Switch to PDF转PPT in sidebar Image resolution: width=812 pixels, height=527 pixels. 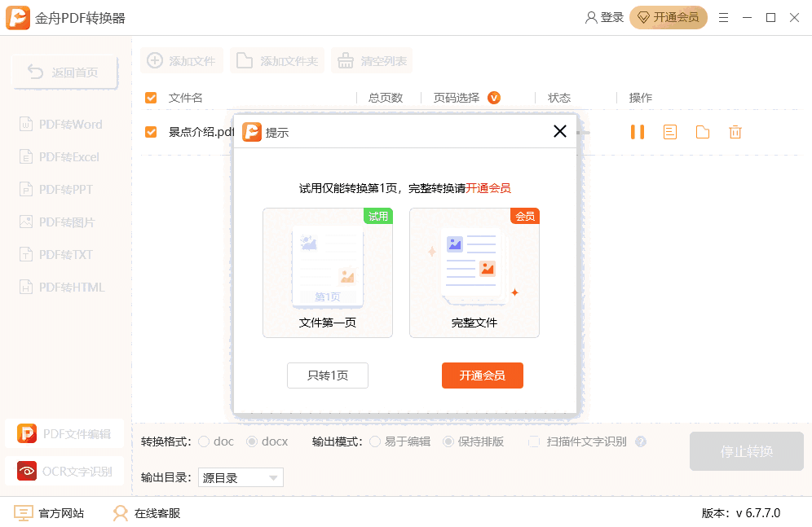(x=56, y=189)
